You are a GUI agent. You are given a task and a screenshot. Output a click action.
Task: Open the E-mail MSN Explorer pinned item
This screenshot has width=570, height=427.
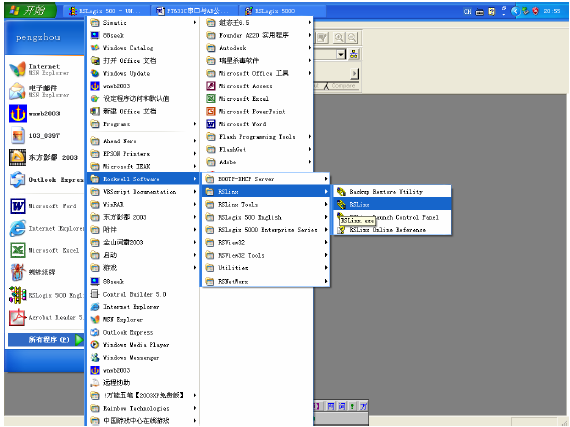click(44, 91)
